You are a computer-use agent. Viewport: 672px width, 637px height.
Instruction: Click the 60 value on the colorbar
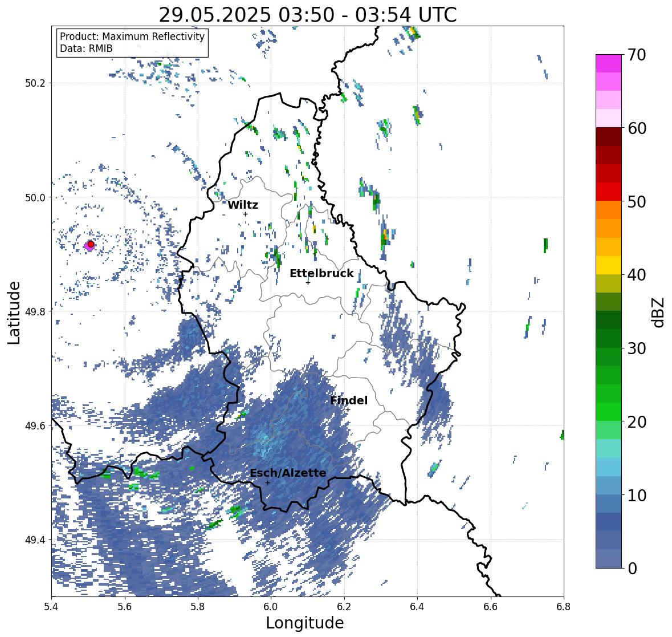click(x=637, y=128)
